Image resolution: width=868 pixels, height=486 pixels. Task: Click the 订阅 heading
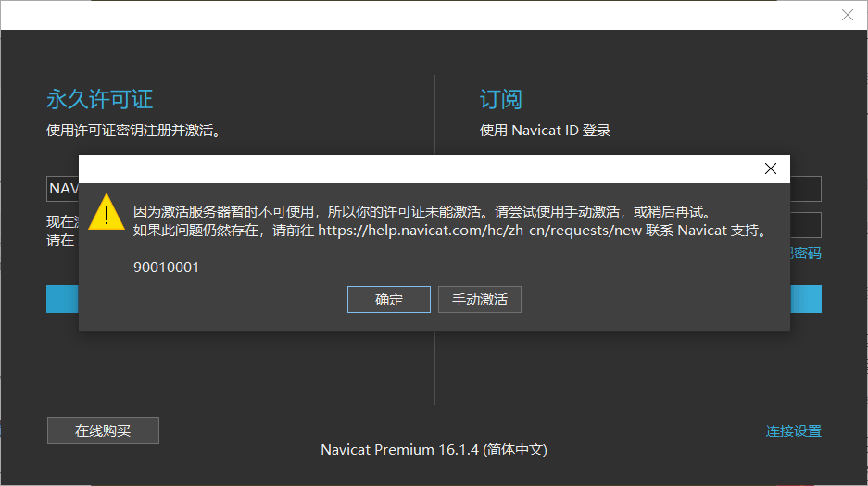500,100
